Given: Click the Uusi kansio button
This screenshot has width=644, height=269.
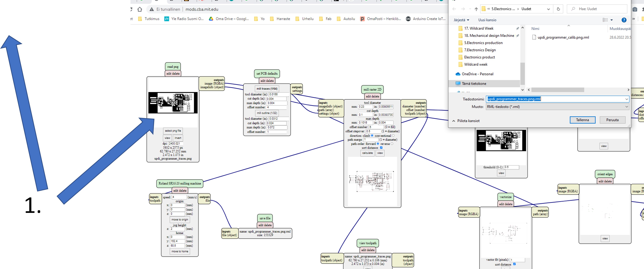Looking at the screenshot, I should (487, 20).
